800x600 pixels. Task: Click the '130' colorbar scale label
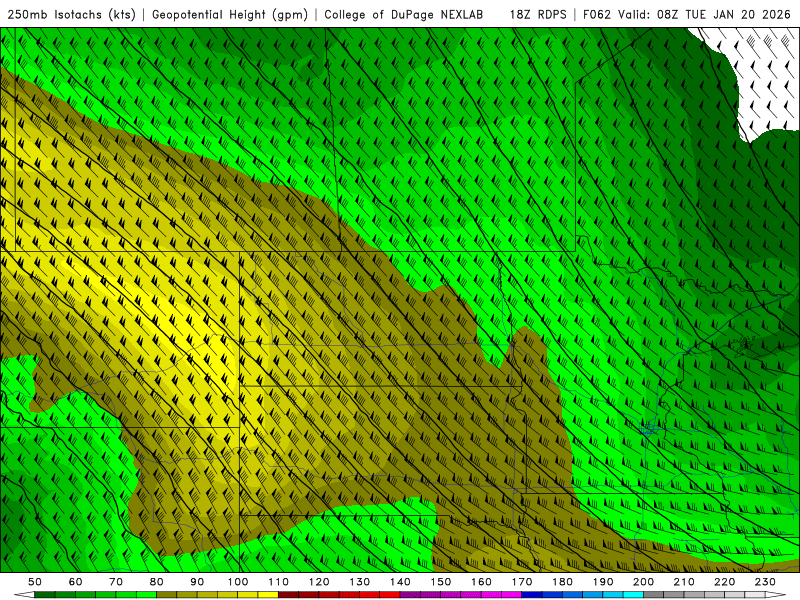[360, 582]
